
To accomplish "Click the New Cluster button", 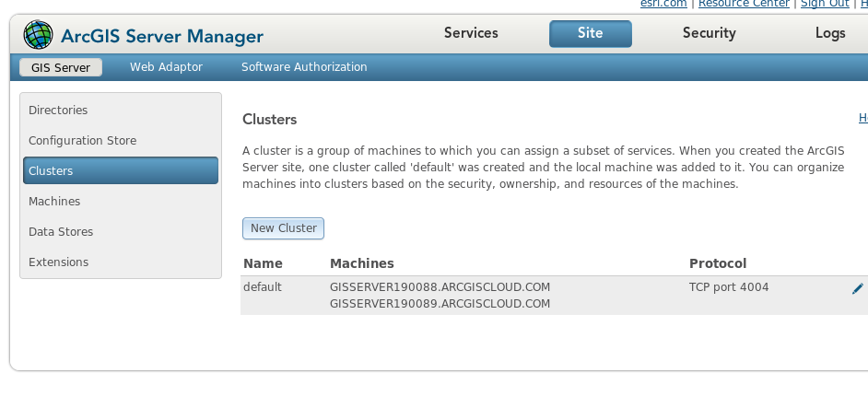I will click(x=283, y=228).
